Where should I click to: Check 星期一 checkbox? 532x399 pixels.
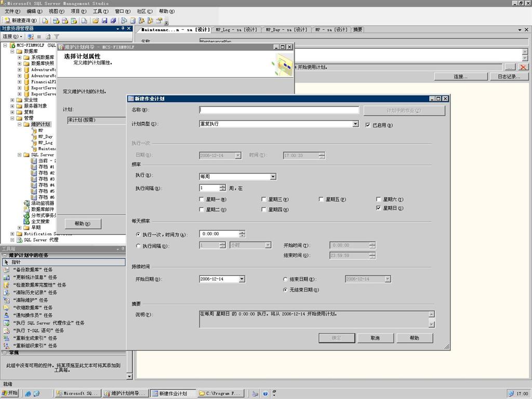pos(202,199)
